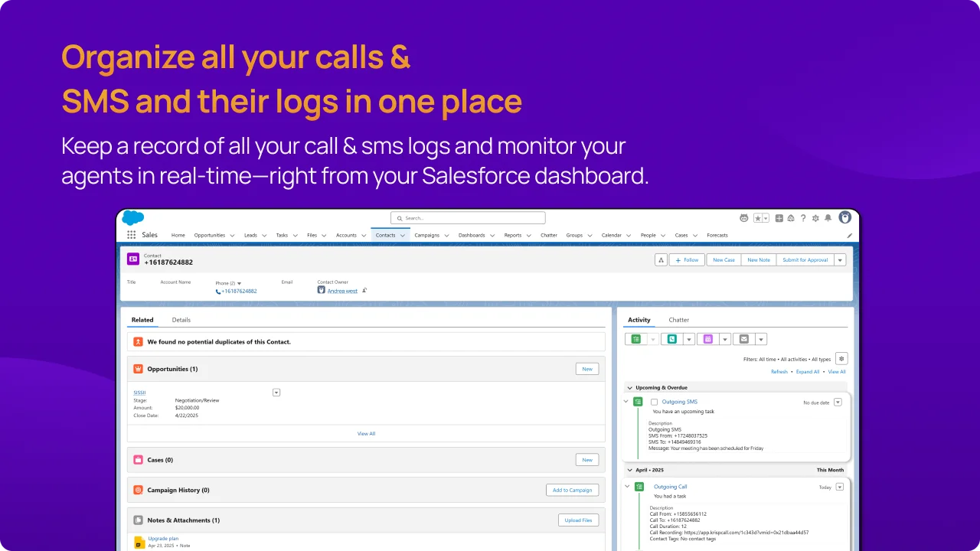The width and height of the screenshot is (980, 551).
Task: Open the SISSII opportunity row actions dropdown
Action: (x=276, y=393)
